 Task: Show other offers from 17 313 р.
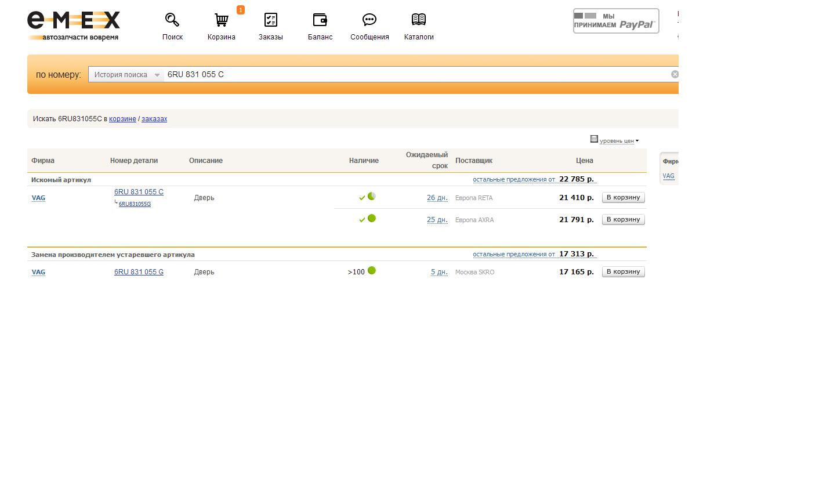coord(513,255)
